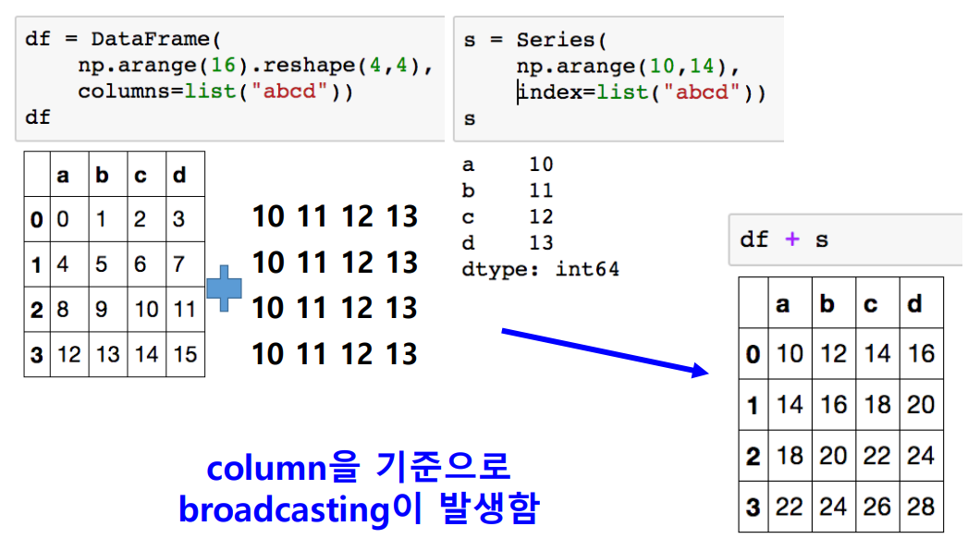Click the df = DataFrame( code line

(x=123, y=39)
